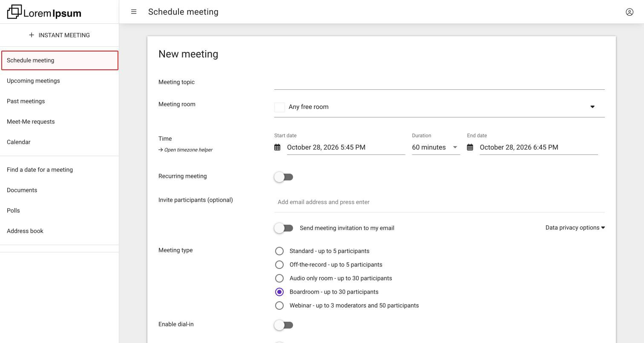The height and width of the screenshot is (343, 644).
Task: Toggle Send meeting invitation to my email
Action: coord(284,228)
